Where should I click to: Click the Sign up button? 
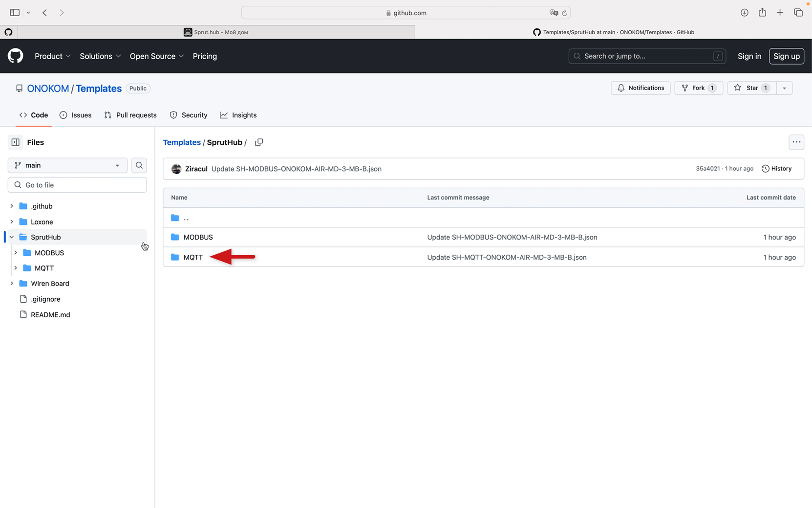[786, 56]
